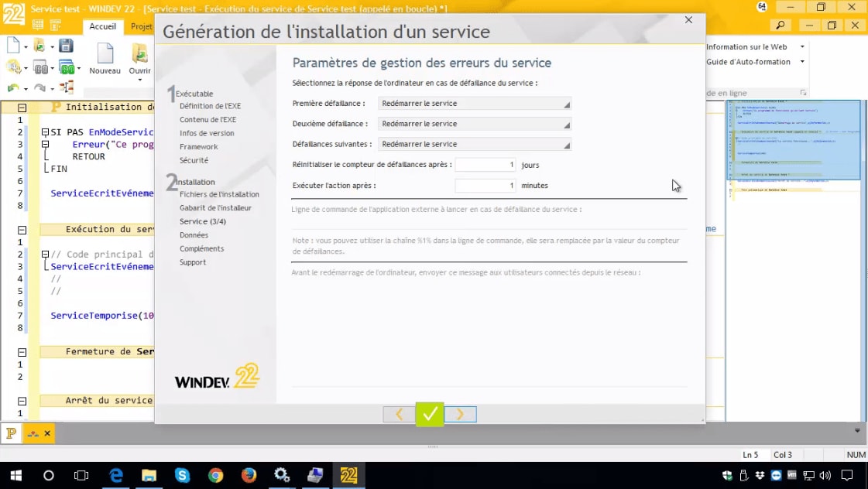Collapse the SI PAS EnModeService block
This screenshot has height=489, width=868.
pyautogui.click(x=46, y=132)
